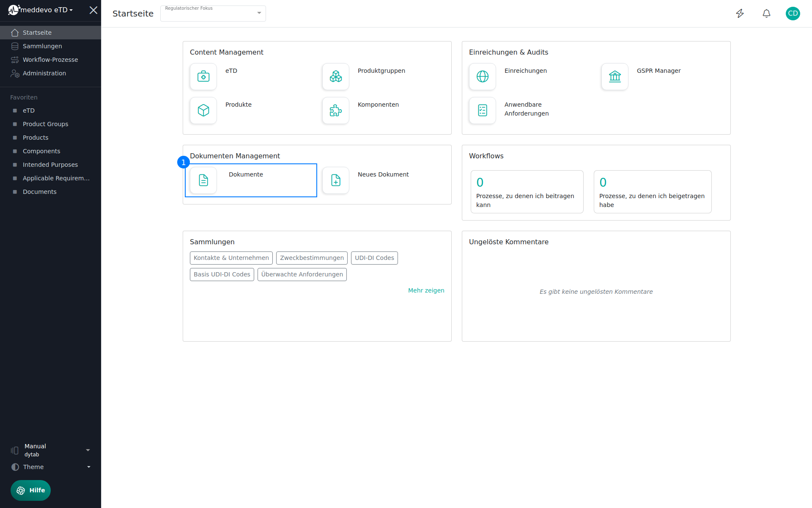Expand the Manual dytab selector arrow
Screen dimensions: 812x508
point(88,450)
